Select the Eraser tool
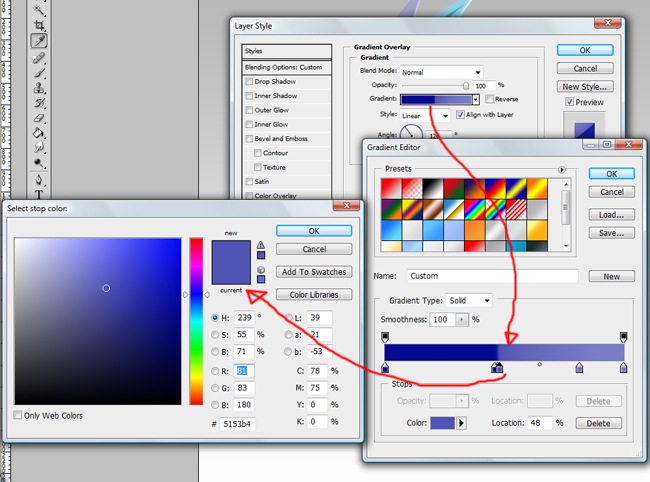 pyautogui.click(x=39, y=117)
